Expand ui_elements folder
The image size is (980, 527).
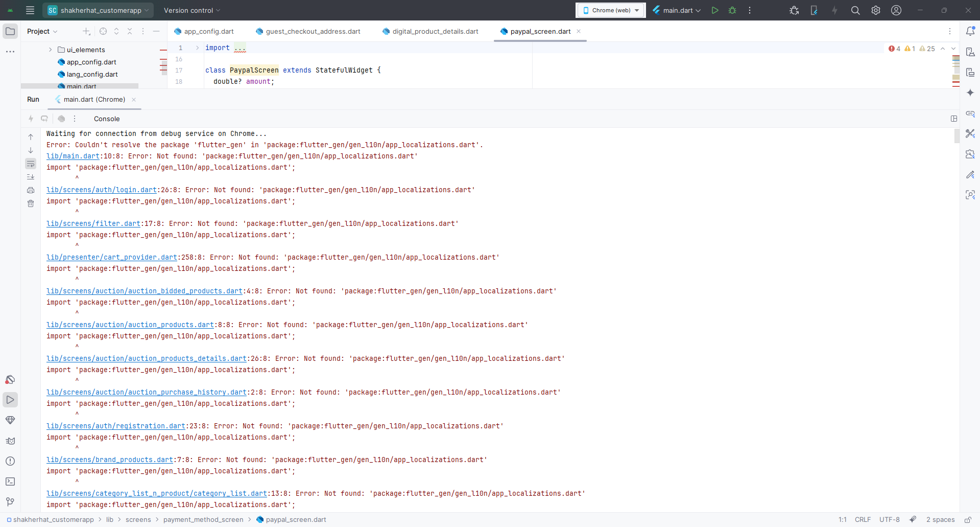50,50
